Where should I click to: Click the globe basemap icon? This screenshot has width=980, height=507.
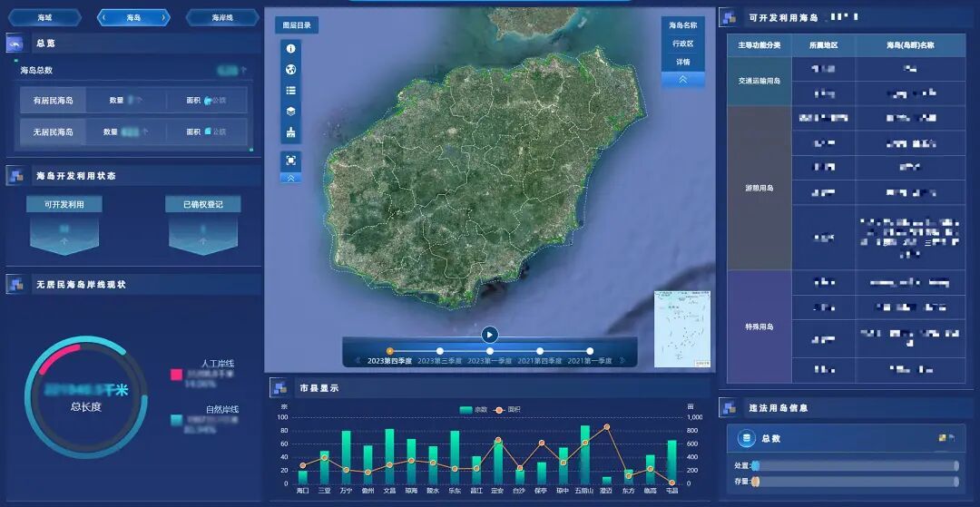[x=291, y=70]
